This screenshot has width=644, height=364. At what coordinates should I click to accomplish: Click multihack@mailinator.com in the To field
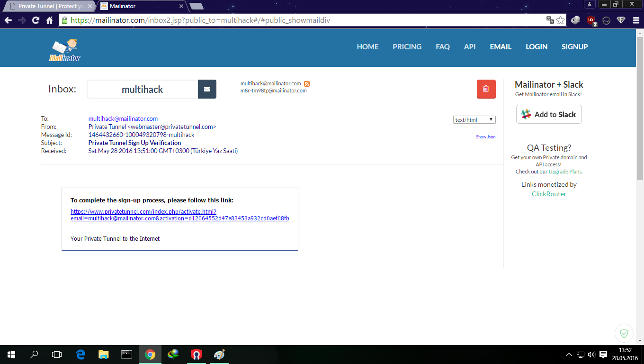pos(123,119)
